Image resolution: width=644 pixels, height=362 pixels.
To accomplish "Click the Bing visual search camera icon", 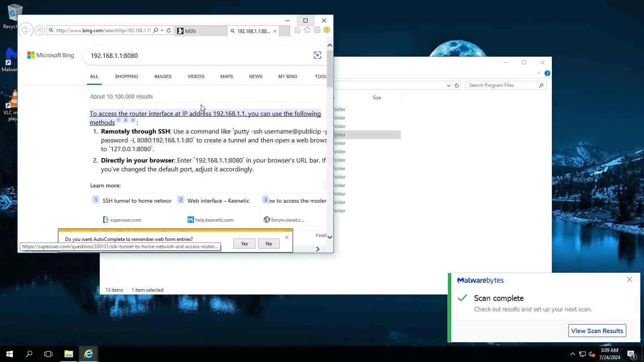I will [318, 56].
